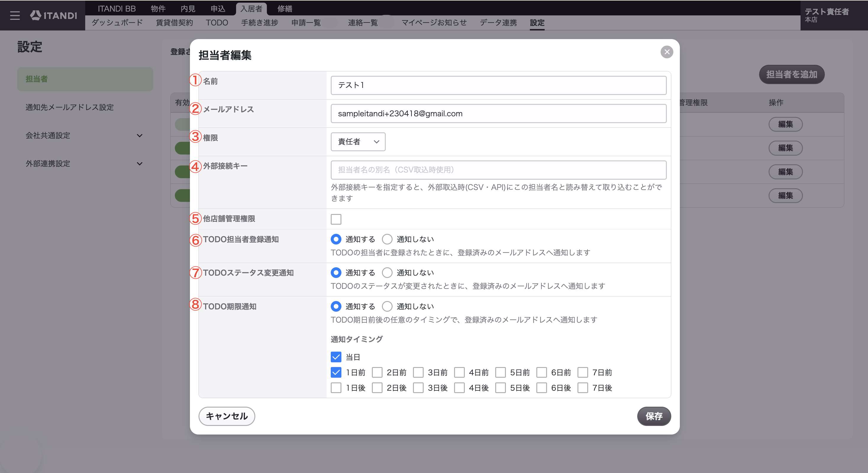This screenshot has height=473, width=868.
Task: Check the 2日前 checkbox
Action: [377, 373]
